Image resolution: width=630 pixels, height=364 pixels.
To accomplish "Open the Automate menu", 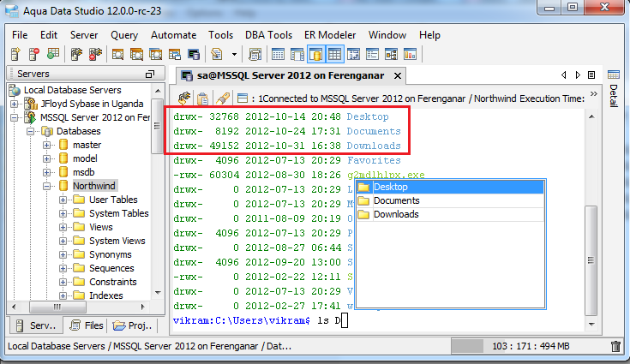I will tap(173, 35).
